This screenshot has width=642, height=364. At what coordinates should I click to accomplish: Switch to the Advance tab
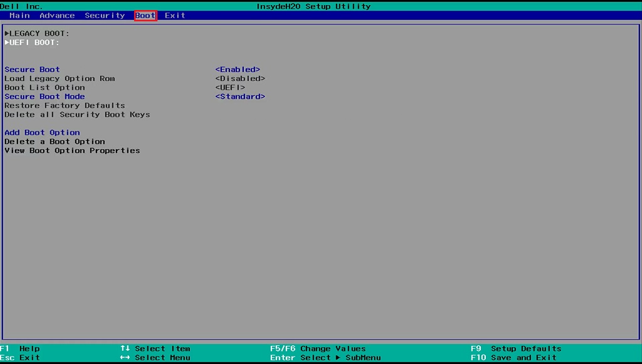tap(57, 16)
